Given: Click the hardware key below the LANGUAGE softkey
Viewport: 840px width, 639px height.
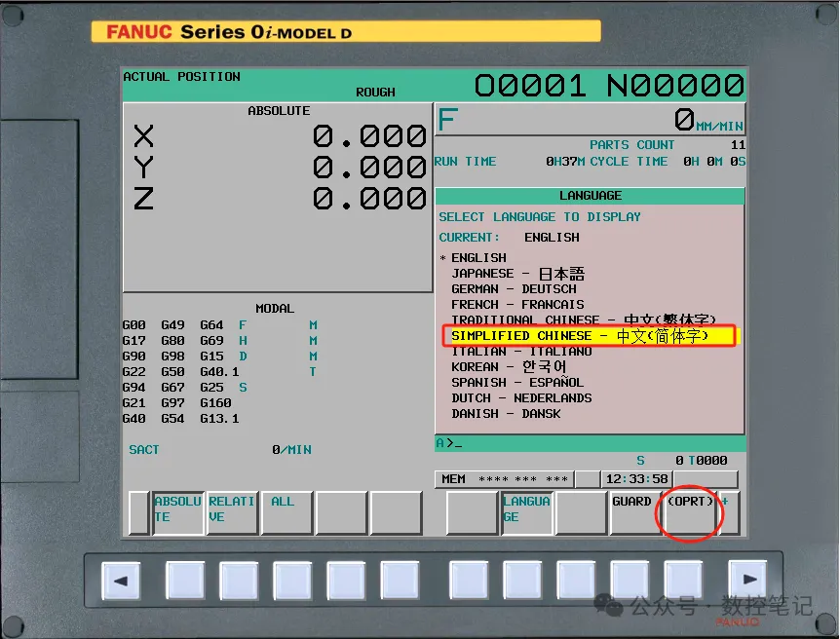Looking at the screenshot, I should coord(522,581).
